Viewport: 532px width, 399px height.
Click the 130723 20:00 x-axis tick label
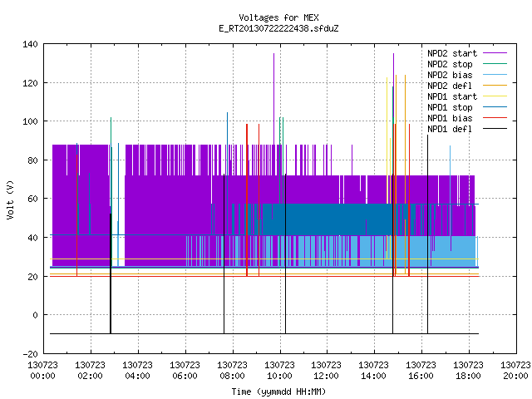(x=515, y=371)
